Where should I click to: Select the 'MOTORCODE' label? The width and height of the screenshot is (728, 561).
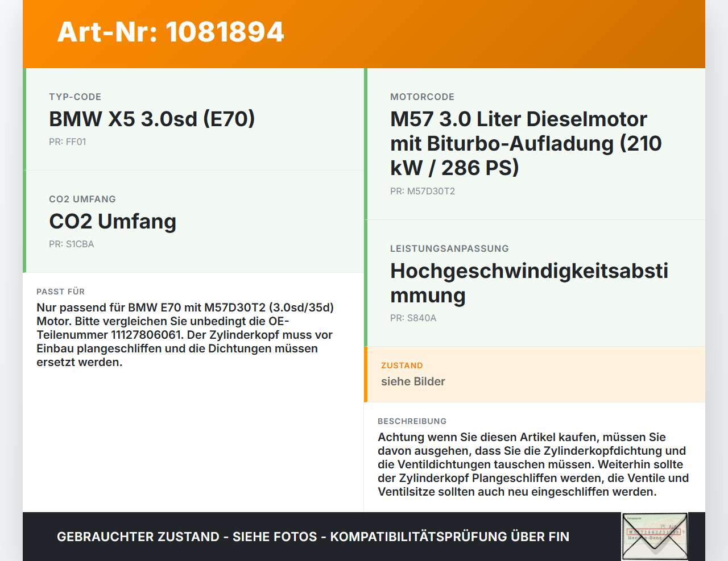[423, 97]
